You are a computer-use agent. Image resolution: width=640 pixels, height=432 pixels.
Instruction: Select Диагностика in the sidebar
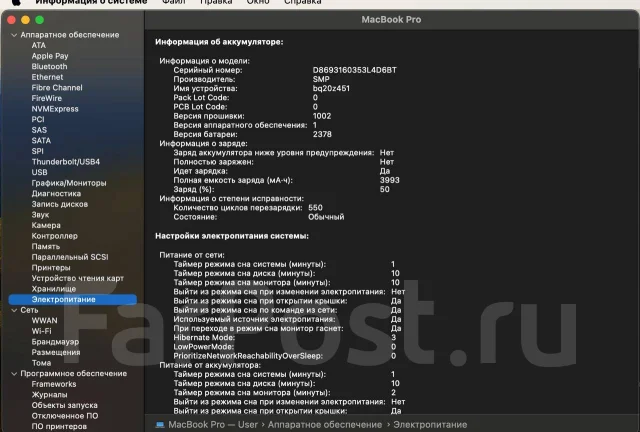click(56, 194)
